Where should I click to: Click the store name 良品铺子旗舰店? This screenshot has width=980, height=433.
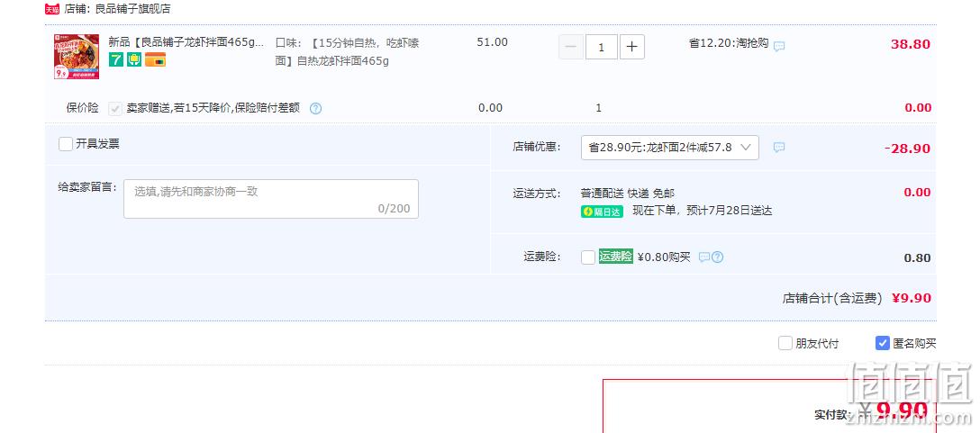tap(132, 9)
